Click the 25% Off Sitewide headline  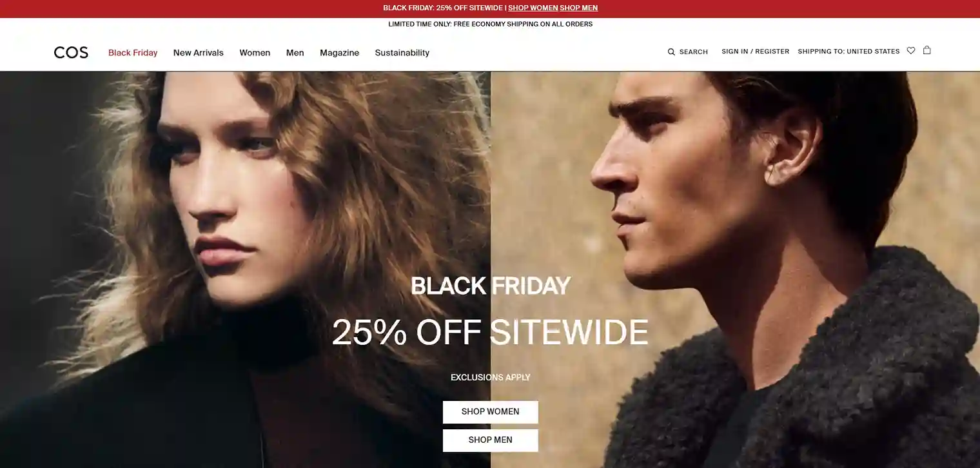[x=491, y=332]
